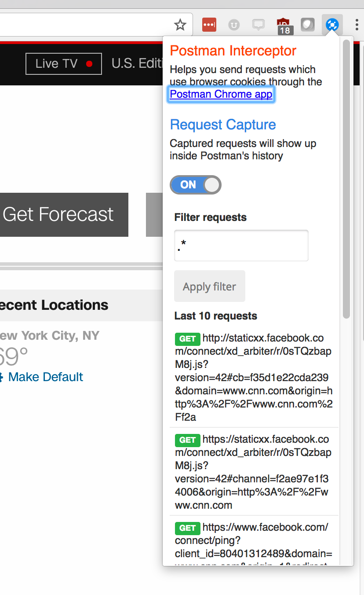Open the uBlock extension showing 18

tap(283, 26)
